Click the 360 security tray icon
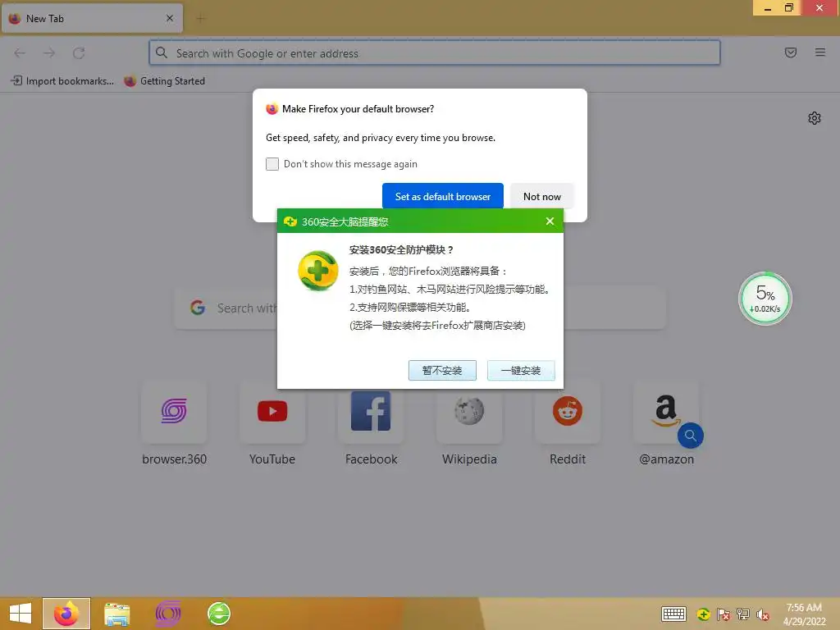 [x=703, y=614]
